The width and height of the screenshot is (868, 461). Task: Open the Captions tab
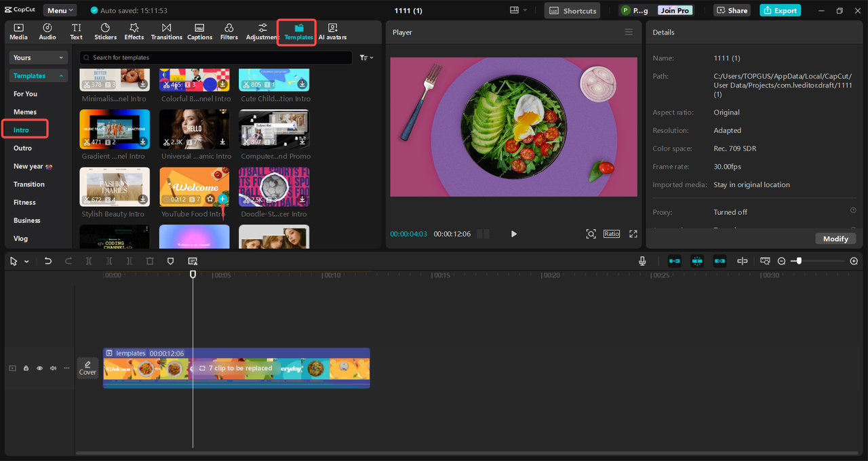199,32
